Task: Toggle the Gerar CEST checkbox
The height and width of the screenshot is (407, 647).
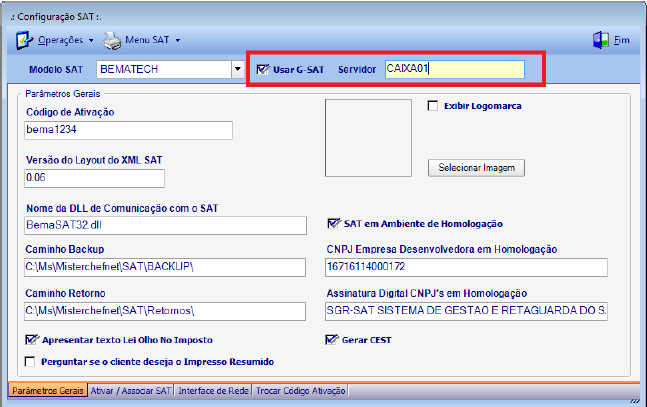Action: 331,340
